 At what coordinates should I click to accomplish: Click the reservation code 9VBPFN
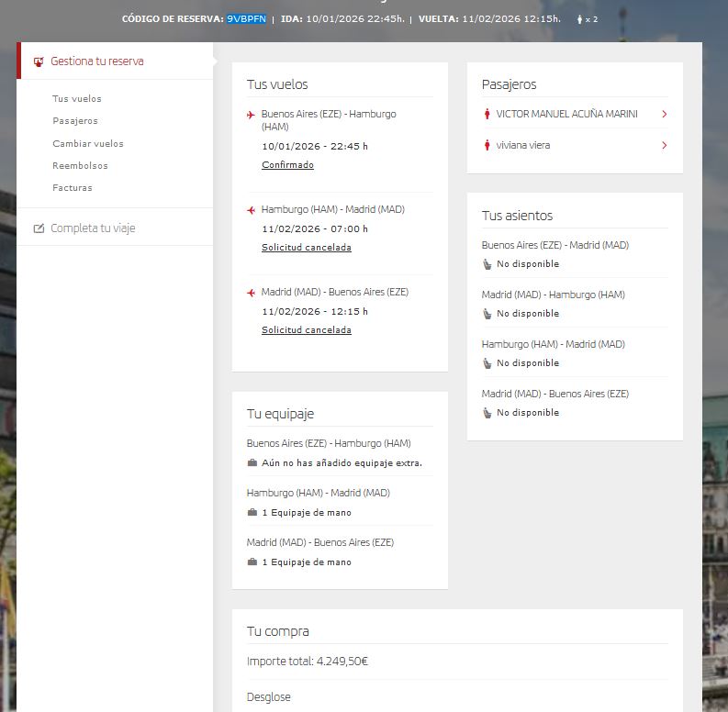point(246,18)
